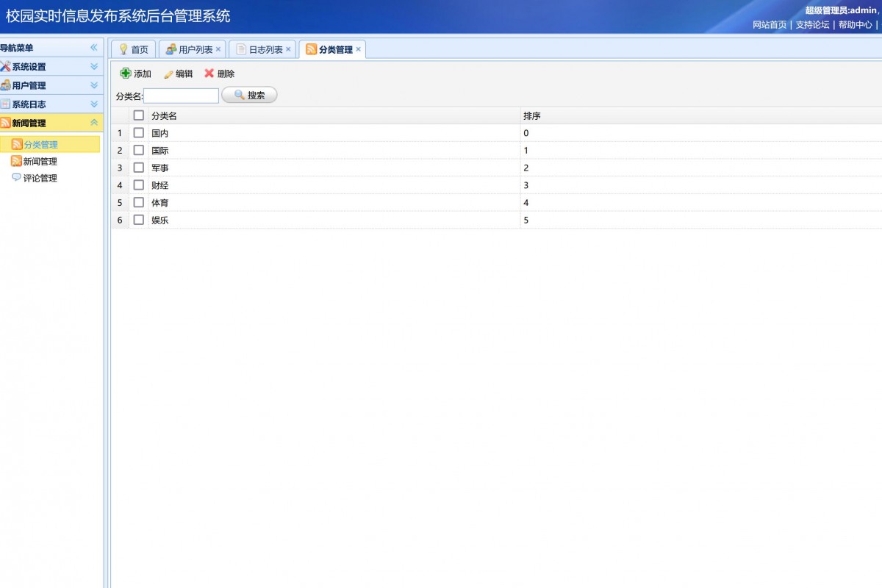The width and height of the screenshot is (882, 588).
Task: Open 评论管理 comment management item
Action: click(43, 177)
